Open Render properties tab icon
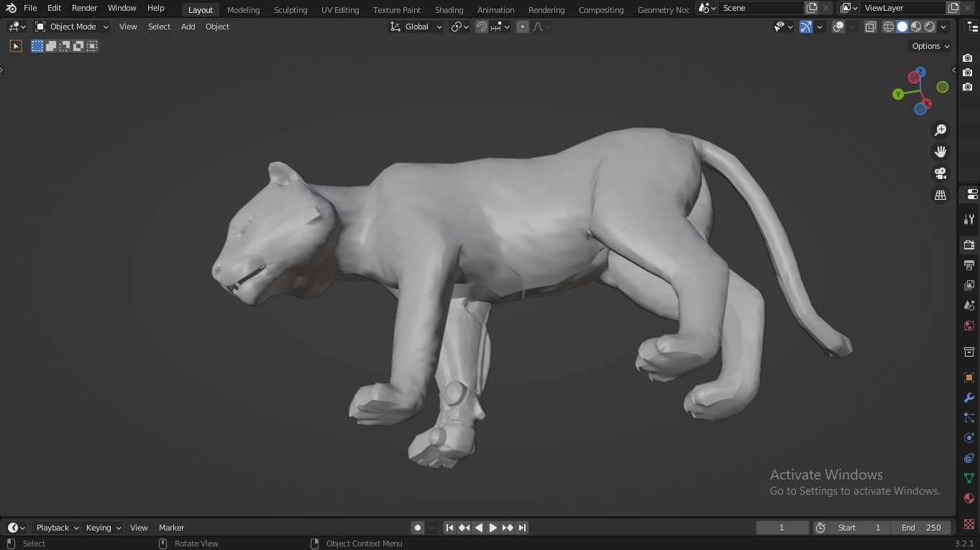Viewport: 980px width, 550px height. 969,245
